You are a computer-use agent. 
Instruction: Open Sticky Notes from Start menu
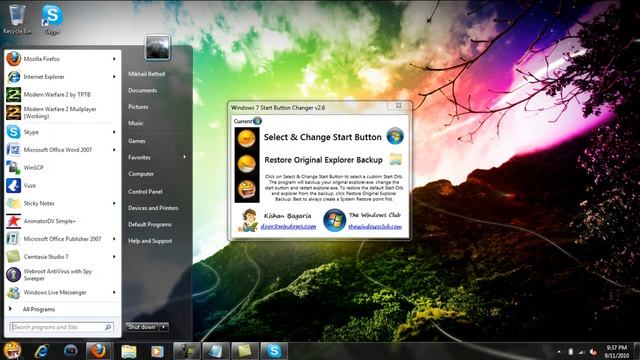(62, 203)
